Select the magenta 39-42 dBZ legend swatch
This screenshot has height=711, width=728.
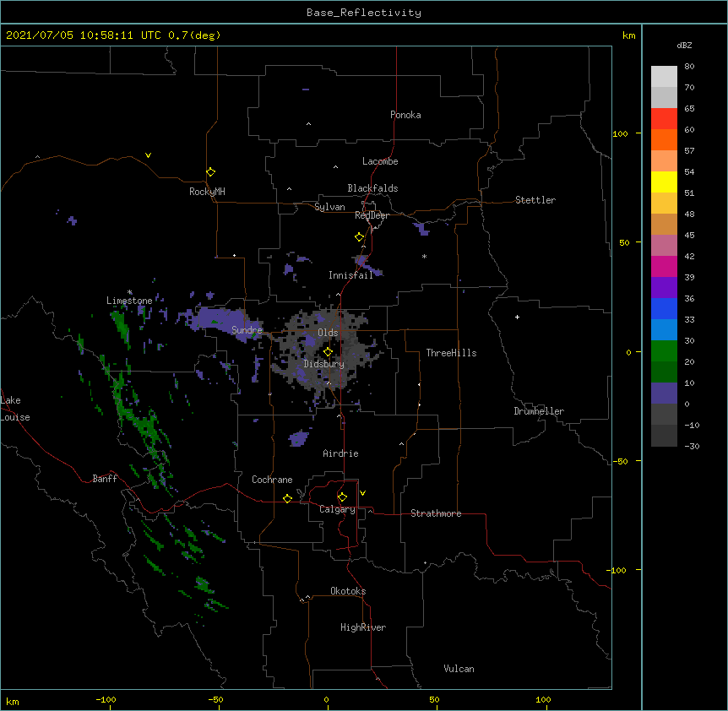point(664,266)
